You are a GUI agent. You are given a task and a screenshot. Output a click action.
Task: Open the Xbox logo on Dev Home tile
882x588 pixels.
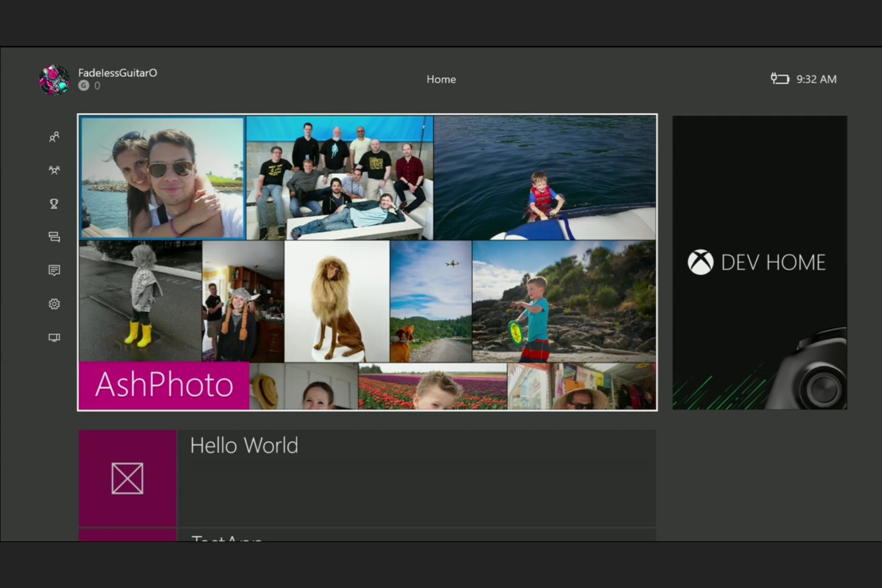click(699, 262)
